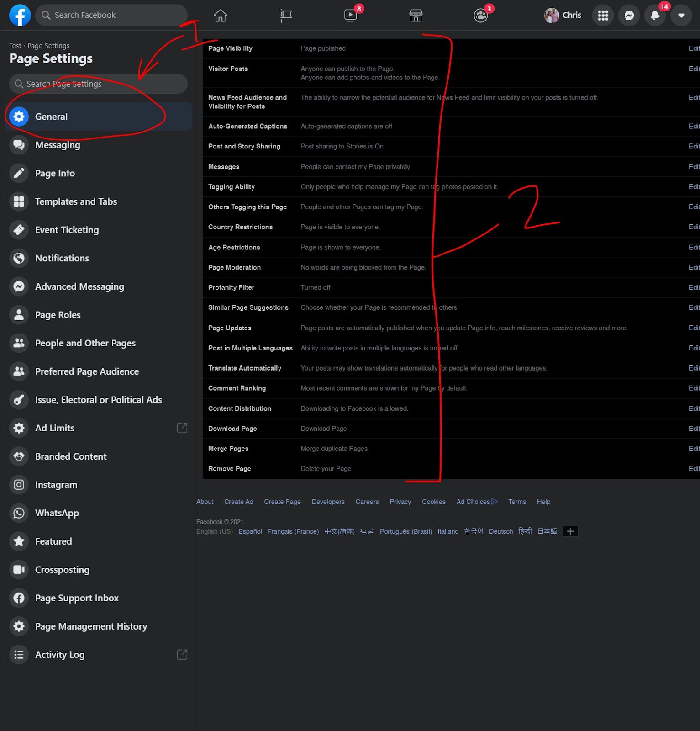Open the notifications bell icon
Viewport: 700px width, 731px height.
coord(655,16)
